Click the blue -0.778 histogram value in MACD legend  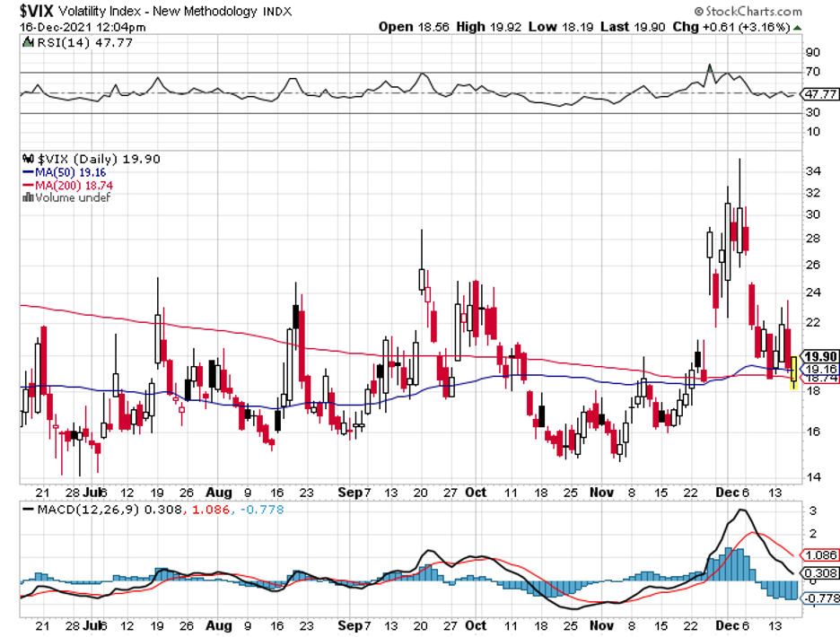coord(262,510)
